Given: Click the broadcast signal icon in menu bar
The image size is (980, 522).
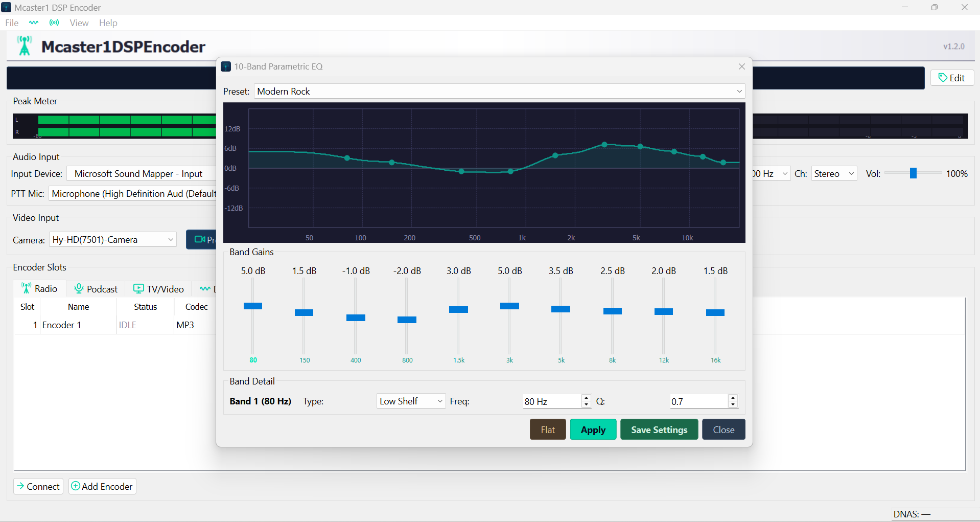Looking at the screenshot, I should coord(54,22).
